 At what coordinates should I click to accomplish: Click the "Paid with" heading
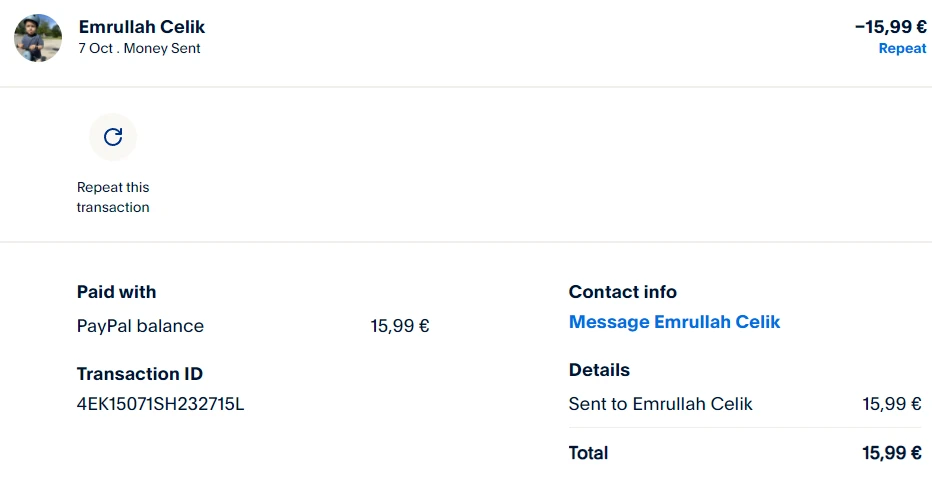tap(117, 292)
